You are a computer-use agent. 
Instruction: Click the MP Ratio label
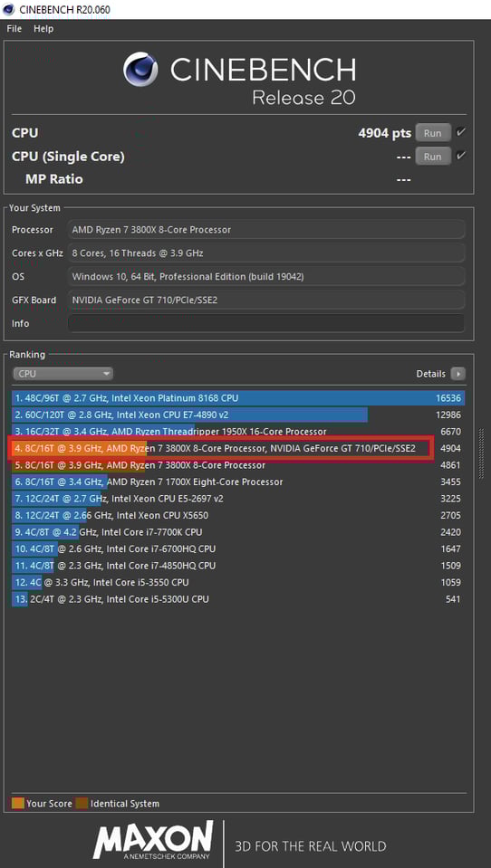click(x=54, y=179)
